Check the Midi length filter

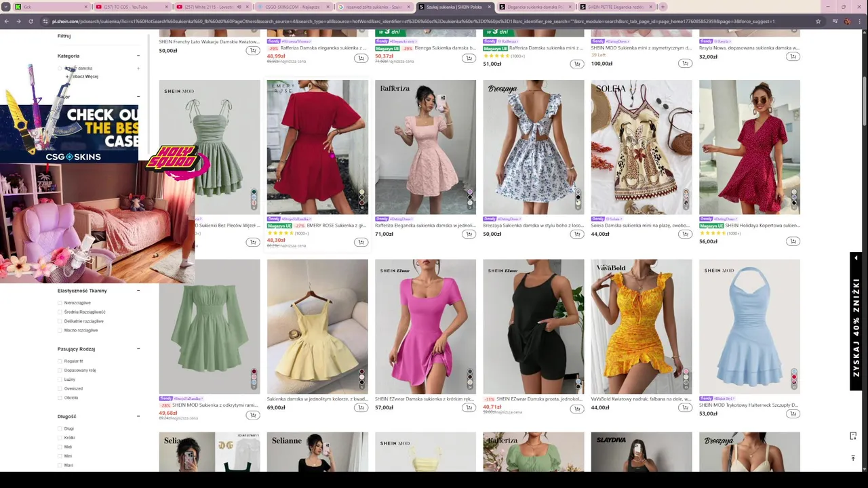tap(60, 447)
